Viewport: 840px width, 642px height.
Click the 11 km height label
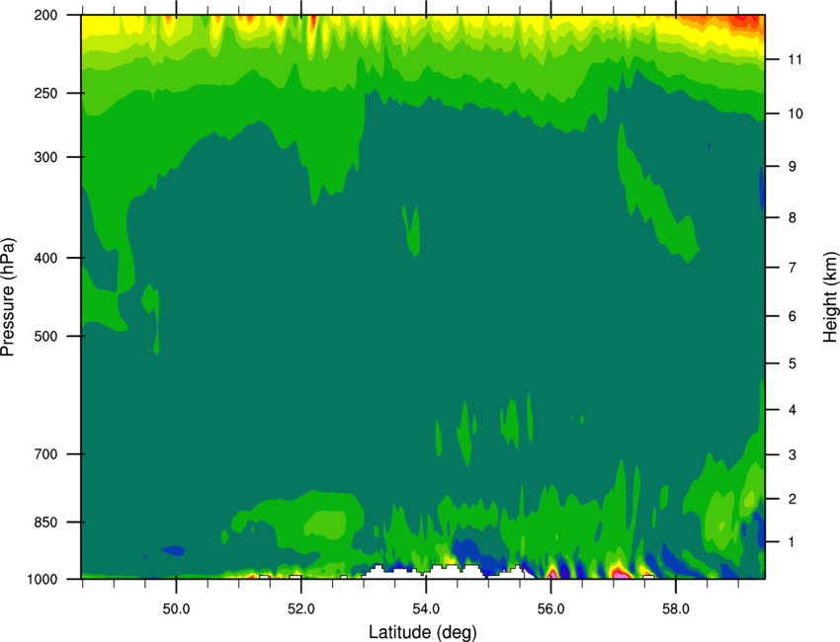[x=795, y=59]
